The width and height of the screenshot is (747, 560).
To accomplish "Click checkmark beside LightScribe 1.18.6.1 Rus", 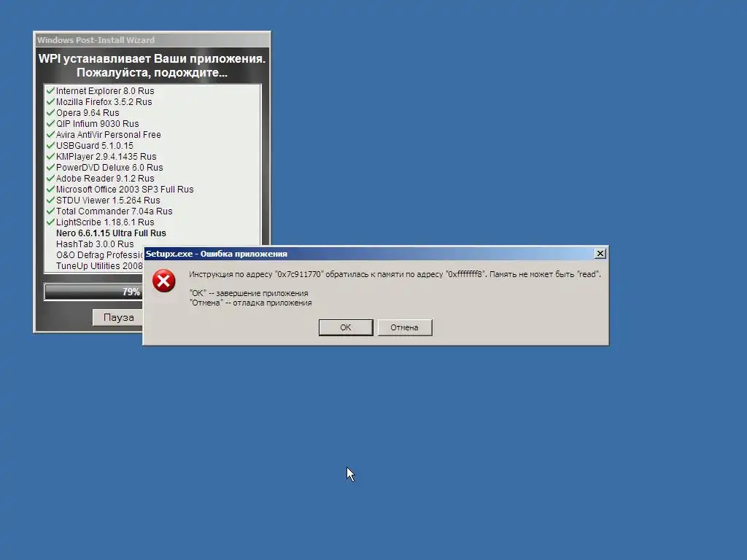I will click(x=50, y=222).
